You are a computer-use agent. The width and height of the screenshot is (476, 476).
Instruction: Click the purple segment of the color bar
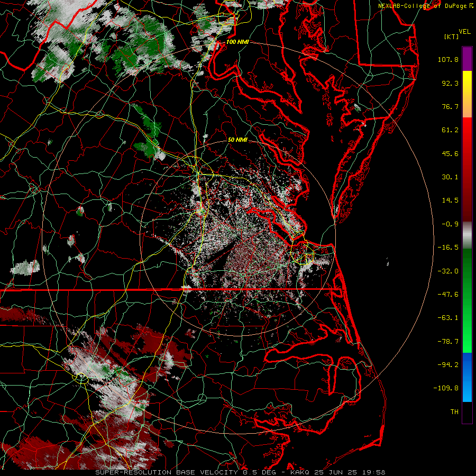(467, 59)
